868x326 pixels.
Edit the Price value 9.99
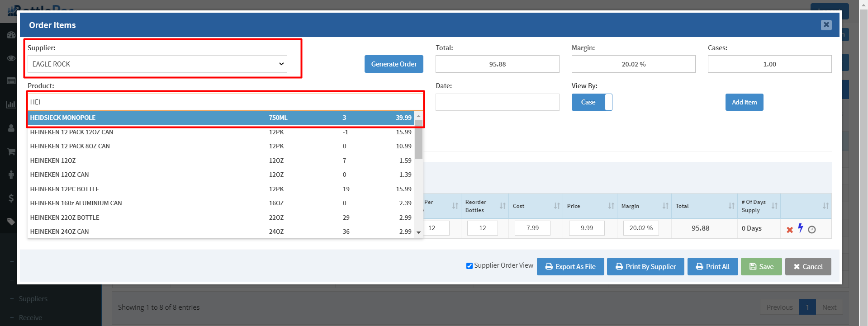point(587,228)
